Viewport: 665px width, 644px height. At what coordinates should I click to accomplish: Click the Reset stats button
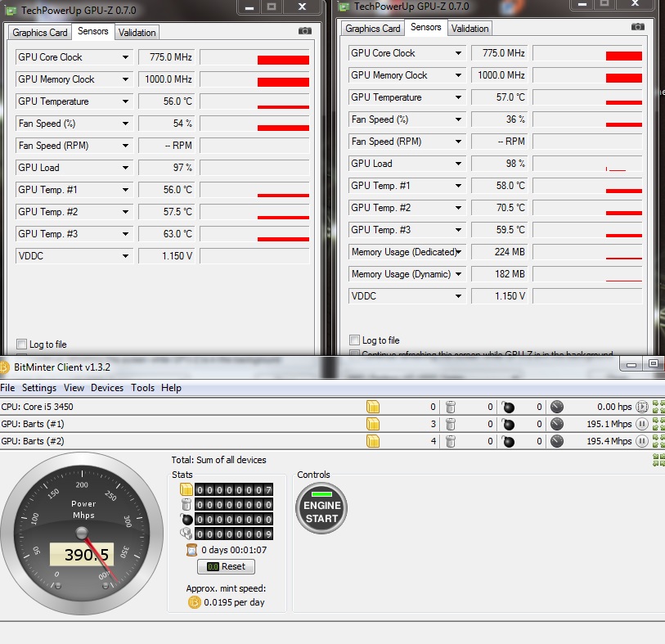pos(226,566)
